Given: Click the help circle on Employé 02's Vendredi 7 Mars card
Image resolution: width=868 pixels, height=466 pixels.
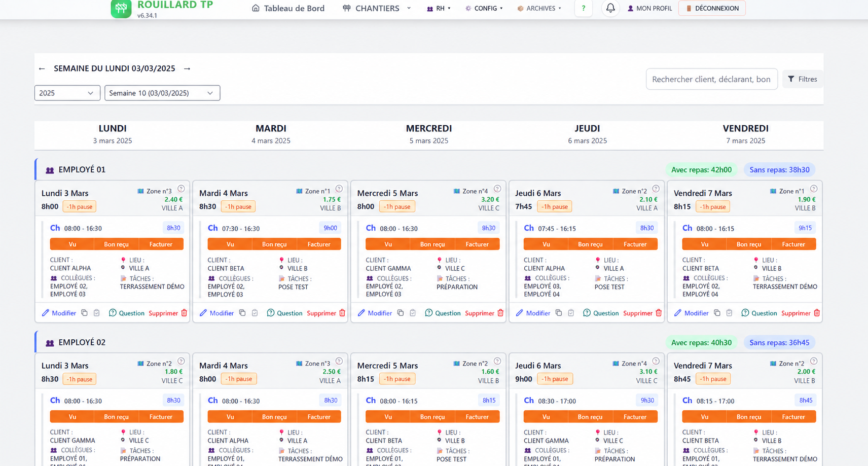Looking at the screenshot, I should tap(814, 361).
